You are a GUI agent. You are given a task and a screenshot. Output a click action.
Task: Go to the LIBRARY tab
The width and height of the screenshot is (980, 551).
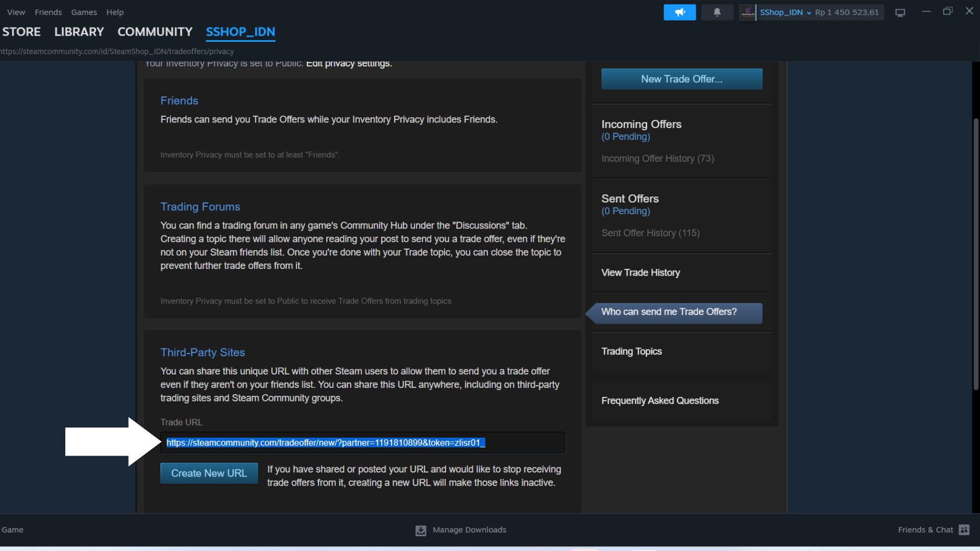[x=79, y=32]
